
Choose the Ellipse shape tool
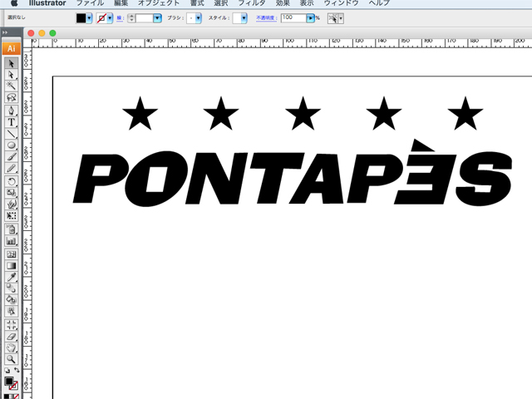pyautogui.click(x=11, y=145)
